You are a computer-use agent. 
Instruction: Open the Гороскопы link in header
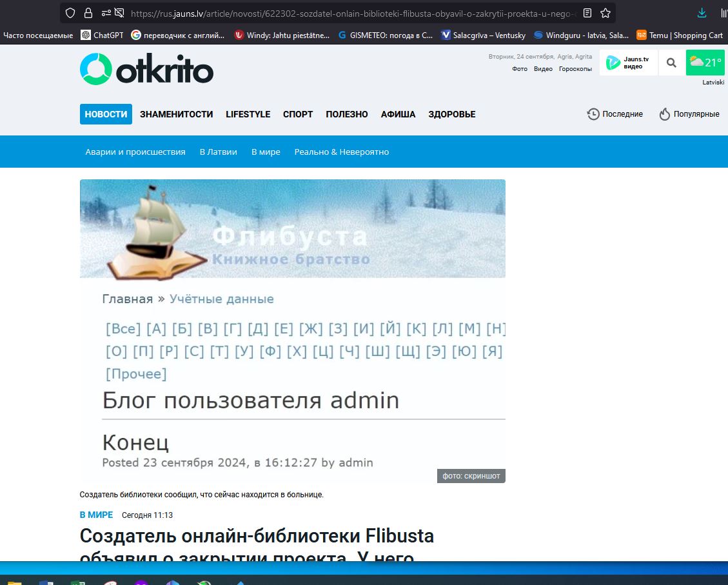click(575, 69)
